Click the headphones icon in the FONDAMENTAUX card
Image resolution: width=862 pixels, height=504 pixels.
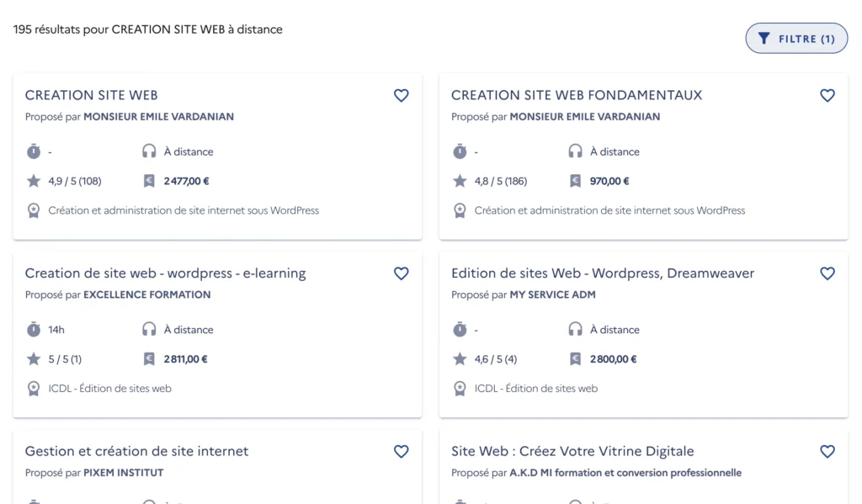576,151
